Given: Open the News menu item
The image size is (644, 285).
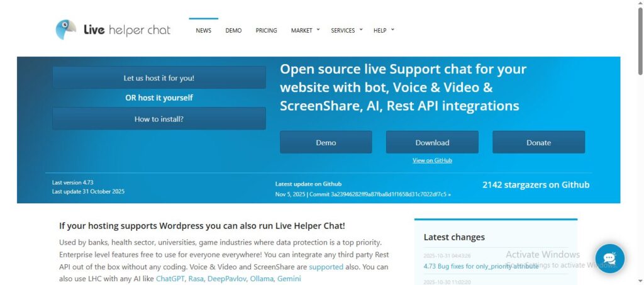Looking at the screenshot, I should pyautogui.click(x=203, y=30).
